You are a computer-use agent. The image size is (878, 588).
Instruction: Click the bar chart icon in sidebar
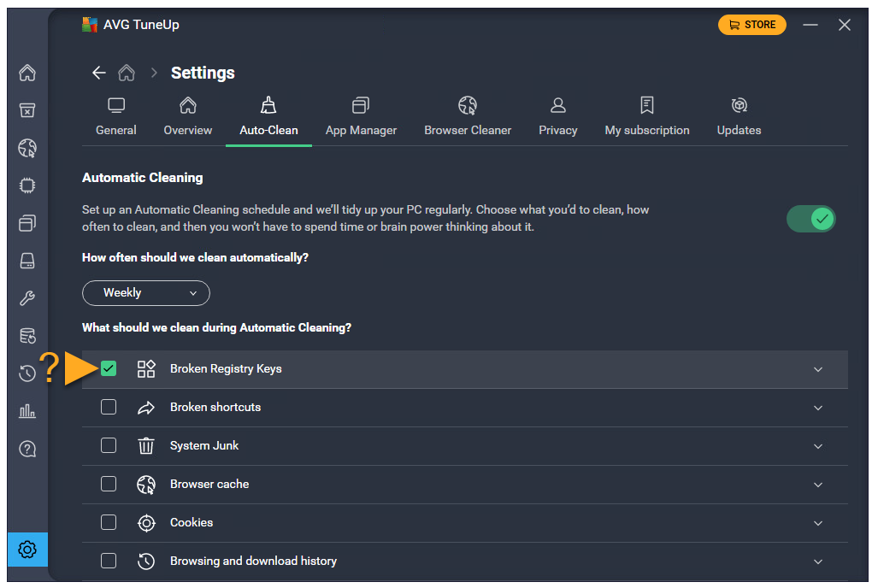tap(27, 411)
